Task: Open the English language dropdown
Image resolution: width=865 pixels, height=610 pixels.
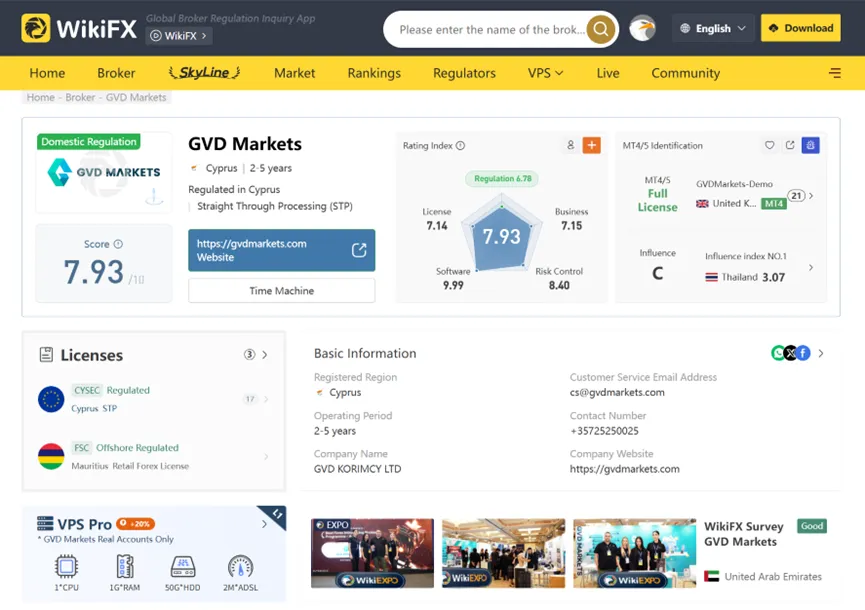Action: pos(713,28)
